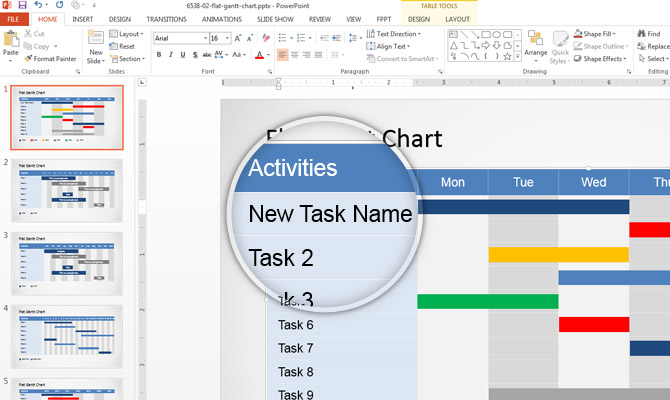Justify the text
The image size is (670, 400).
pyautogui.click(x=318, y=55)
